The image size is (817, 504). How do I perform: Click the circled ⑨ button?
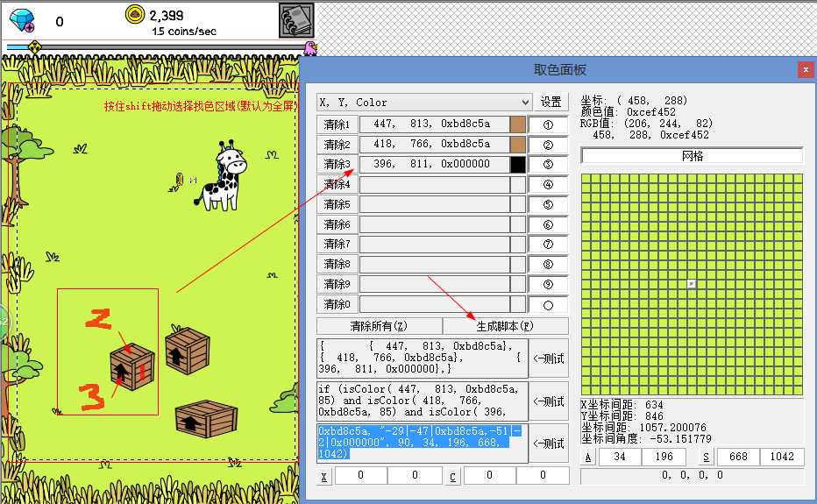point(548,285)
